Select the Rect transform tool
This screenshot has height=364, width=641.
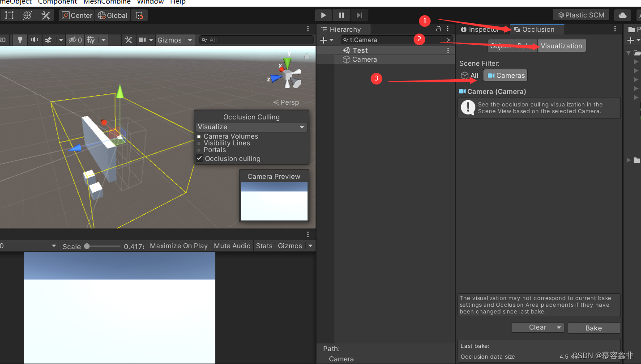(9, 15)
